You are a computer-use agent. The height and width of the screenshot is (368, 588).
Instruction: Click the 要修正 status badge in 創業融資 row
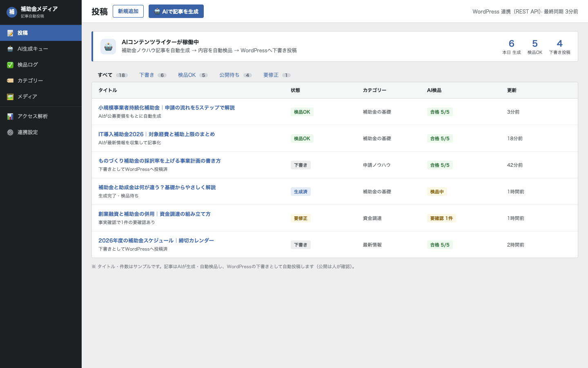pos(301,218)
